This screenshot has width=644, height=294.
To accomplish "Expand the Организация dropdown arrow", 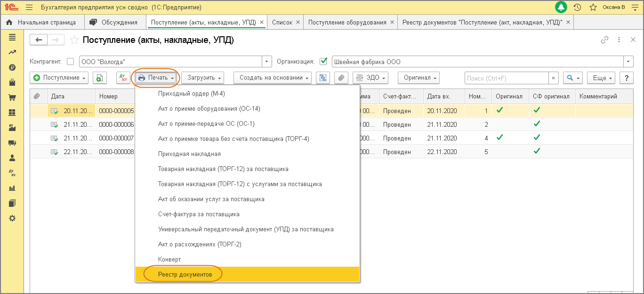I will 628,62.
